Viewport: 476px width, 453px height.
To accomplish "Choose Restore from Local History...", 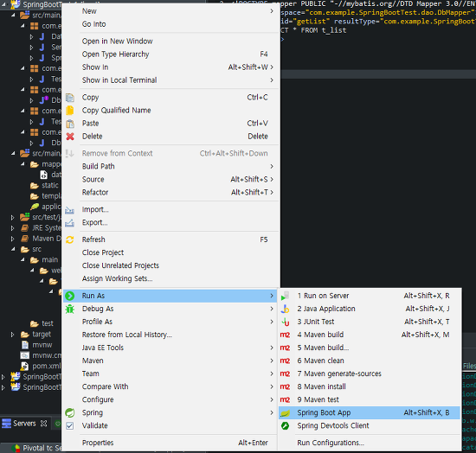I will [x=170, y=335].
